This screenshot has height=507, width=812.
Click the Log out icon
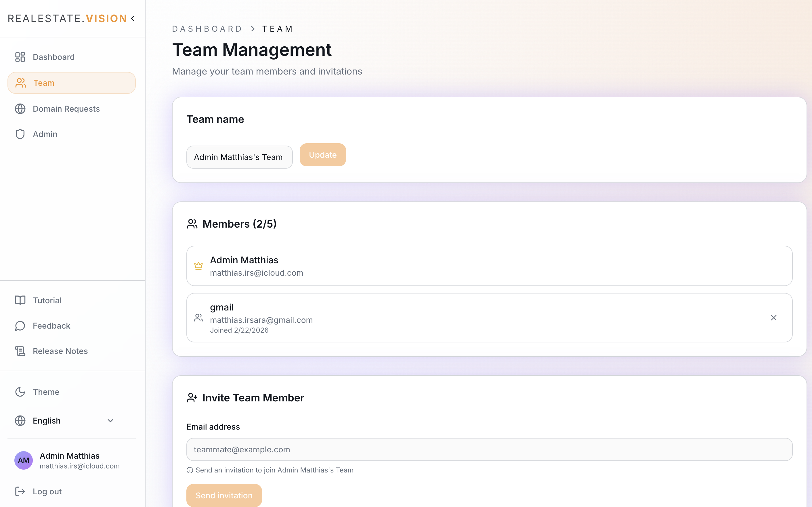tap(20, 491)
